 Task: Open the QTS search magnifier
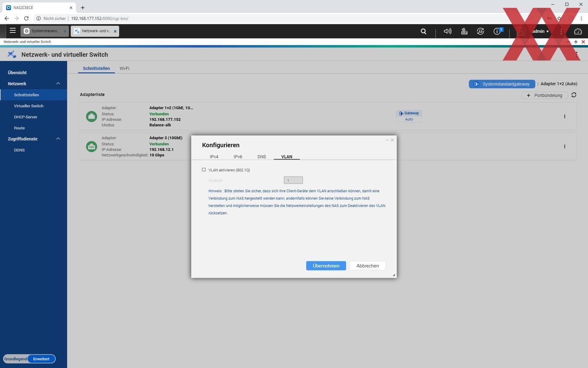click(424, 31)
